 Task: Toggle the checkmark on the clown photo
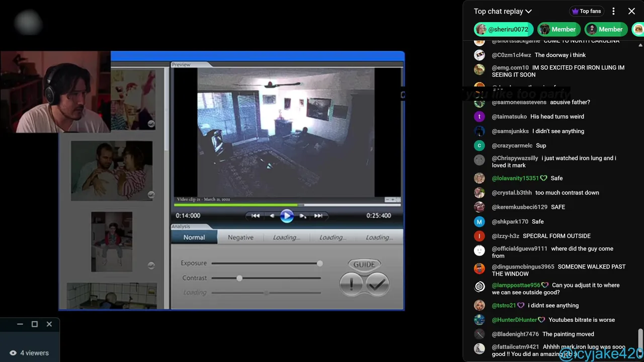(151, 124)
